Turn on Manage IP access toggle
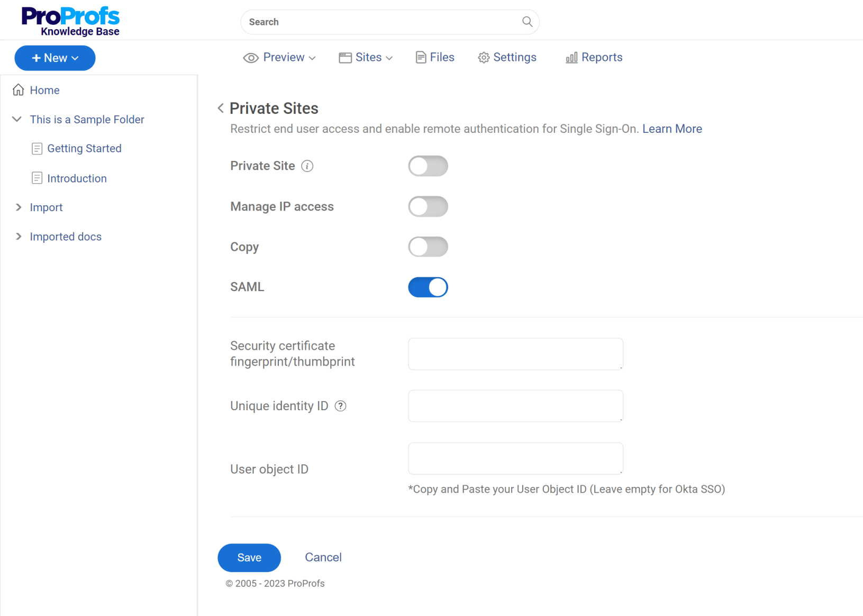863x616 pixels. coord(428,206)
